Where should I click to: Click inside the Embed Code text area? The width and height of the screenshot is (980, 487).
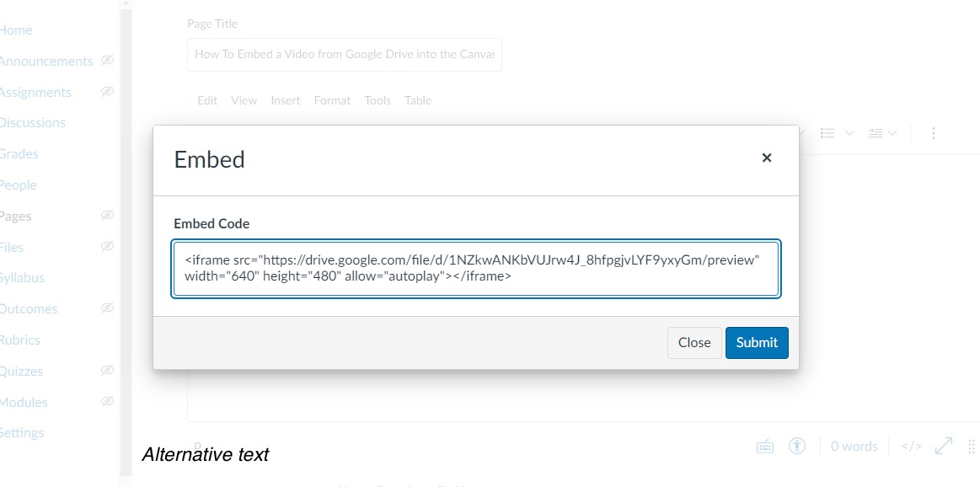point(476,269)
